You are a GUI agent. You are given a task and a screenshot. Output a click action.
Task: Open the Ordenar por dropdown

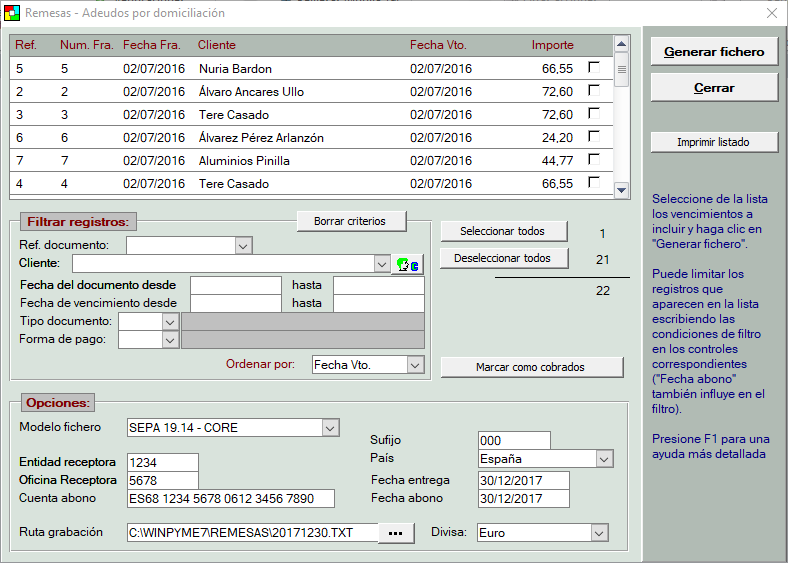[416, 365]
